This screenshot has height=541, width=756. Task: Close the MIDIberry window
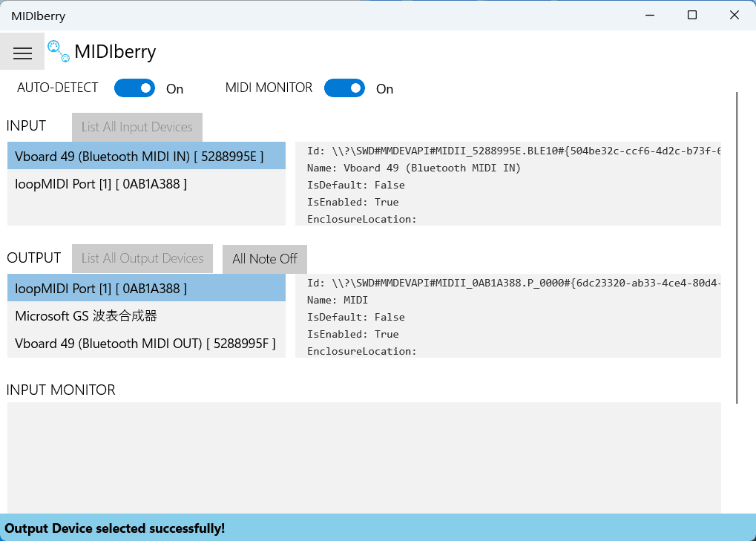click(734, 15)
